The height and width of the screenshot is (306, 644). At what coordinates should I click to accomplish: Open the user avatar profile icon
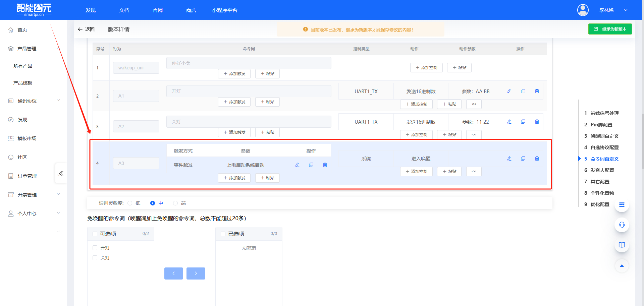tap(583, 10)
